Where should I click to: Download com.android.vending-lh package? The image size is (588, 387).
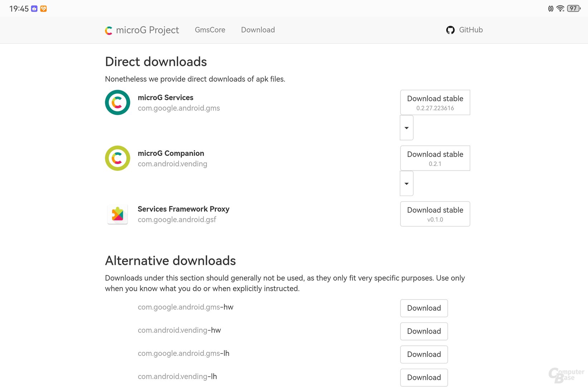[x=424, y=377]
